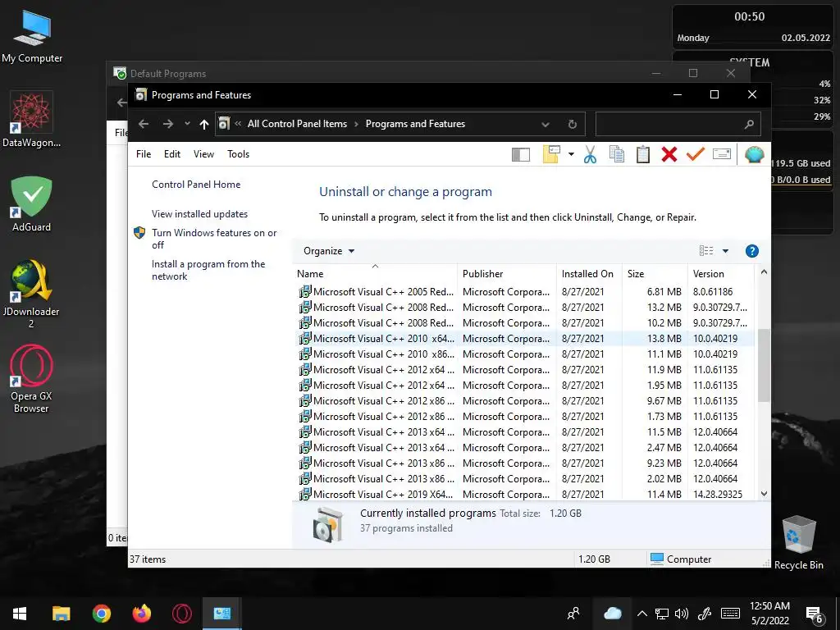This screenshot has width=840, height=630.
Task: Refresh the Programs and Features view
Action: click(572, 125)
